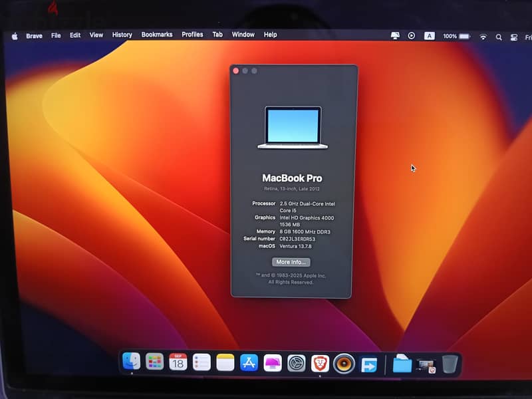Click the Retina, 13-inch, Late 2012 subtitle
Screen dimensions: 532x399
point(292,189)
